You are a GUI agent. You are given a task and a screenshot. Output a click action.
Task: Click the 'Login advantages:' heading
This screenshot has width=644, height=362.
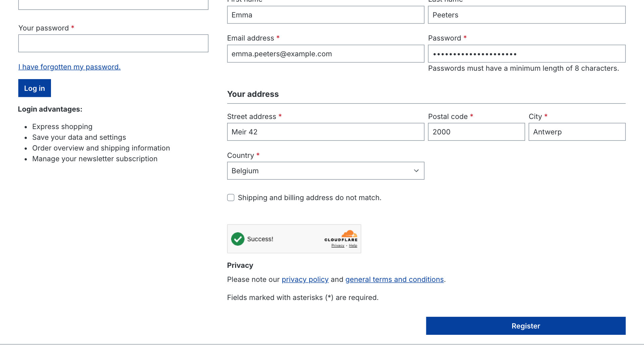click(x=50, y=109)
